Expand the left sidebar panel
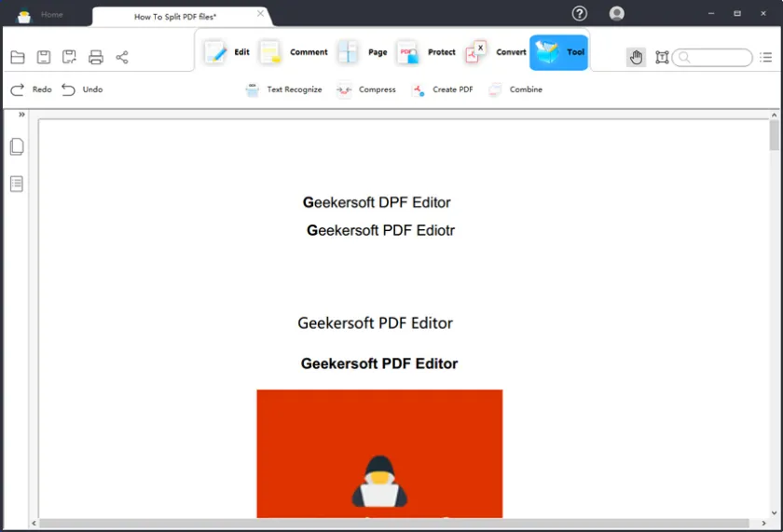This screenshot has width=783, height=532. [x=21, y=115]
